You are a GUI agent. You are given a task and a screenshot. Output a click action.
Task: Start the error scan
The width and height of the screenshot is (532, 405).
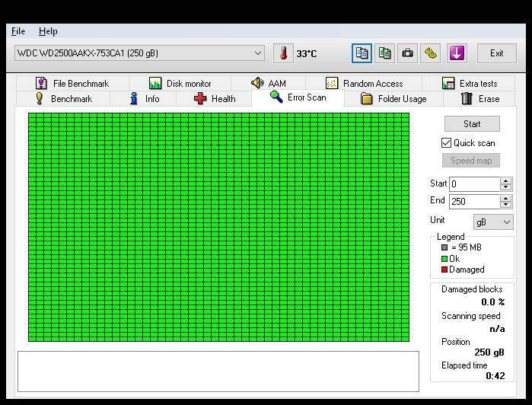click(472, 124)
